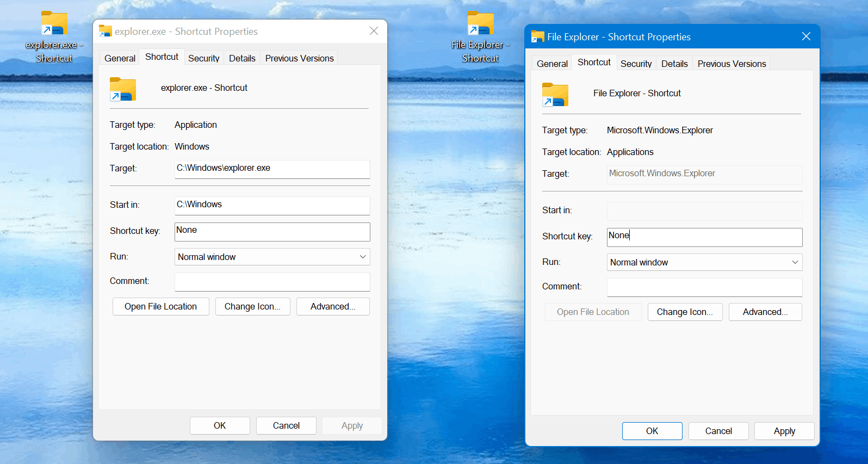The height and width of the screenshot is (464, 868).
Task: Click the title bar icon of explorer.exe properties
Action: [x=106, y=32]
